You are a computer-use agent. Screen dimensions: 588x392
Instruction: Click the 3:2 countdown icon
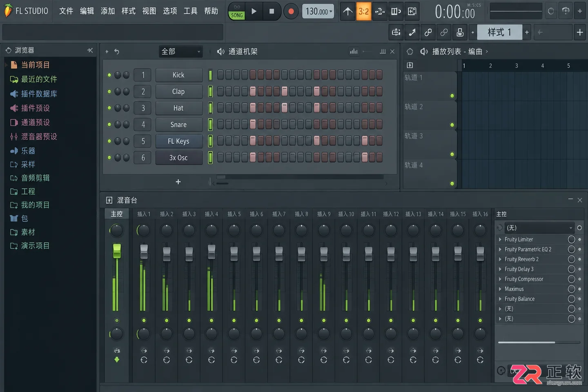click(363, 11)
